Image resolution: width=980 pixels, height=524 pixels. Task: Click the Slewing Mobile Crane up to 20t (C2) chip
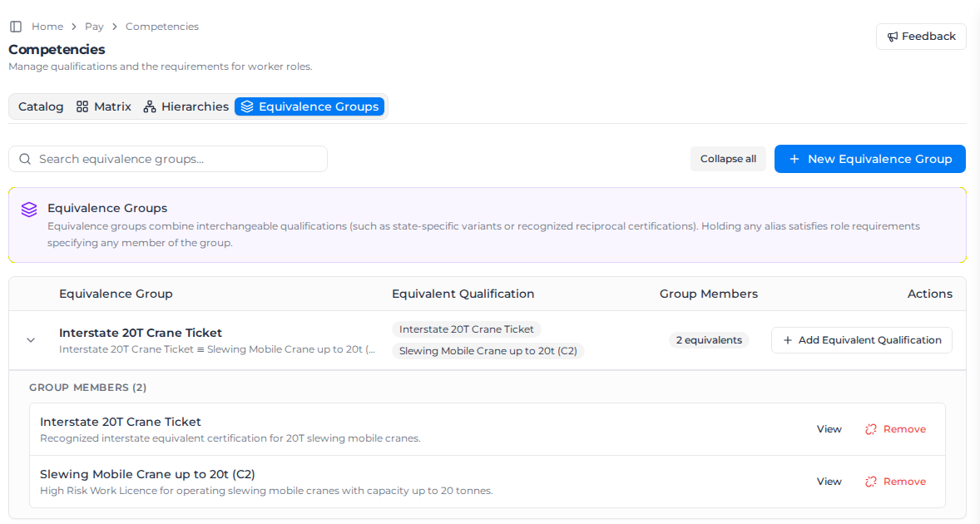tap(488, 351)
